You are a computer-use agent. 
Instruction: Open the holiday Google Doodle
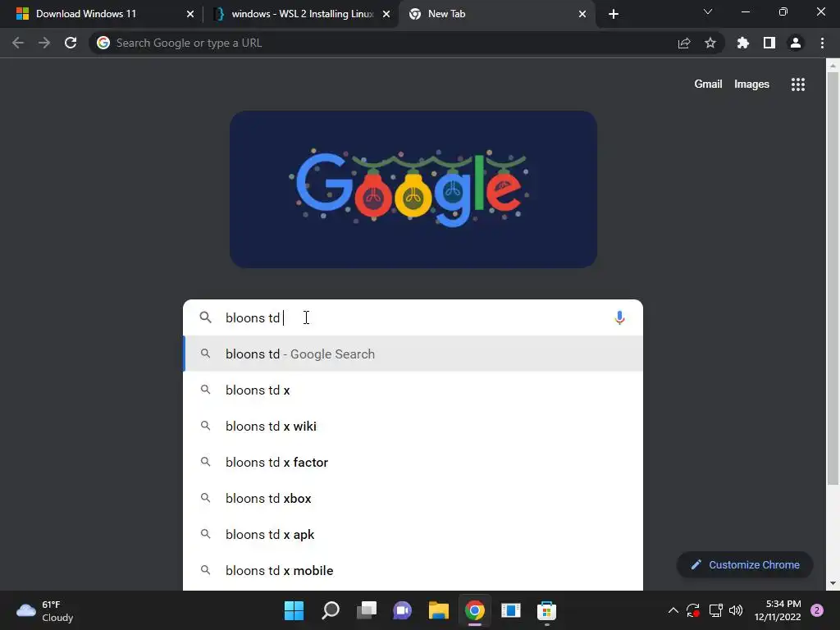[413, 189]
